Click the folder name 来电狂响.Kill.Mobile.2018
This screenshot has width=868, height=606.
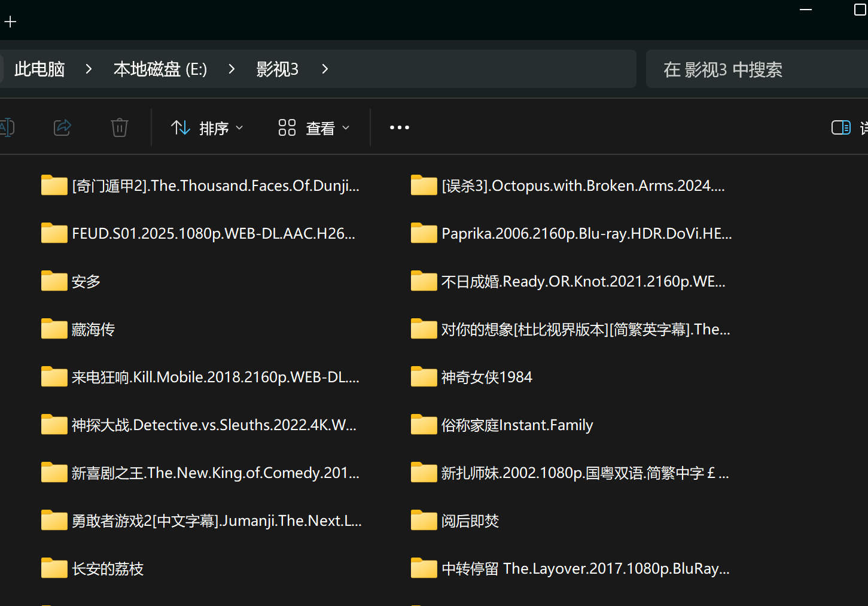tap(215, 377)
